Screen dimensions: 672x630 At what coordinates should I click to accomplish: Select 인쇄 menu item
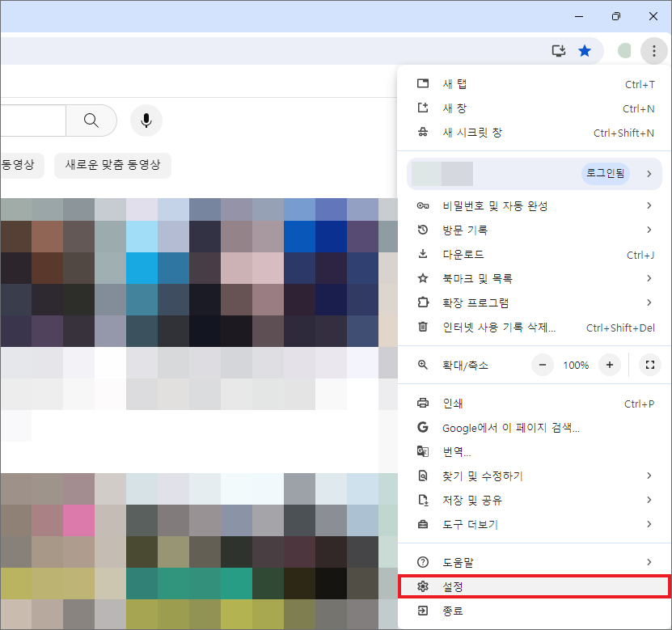(535, 404)
